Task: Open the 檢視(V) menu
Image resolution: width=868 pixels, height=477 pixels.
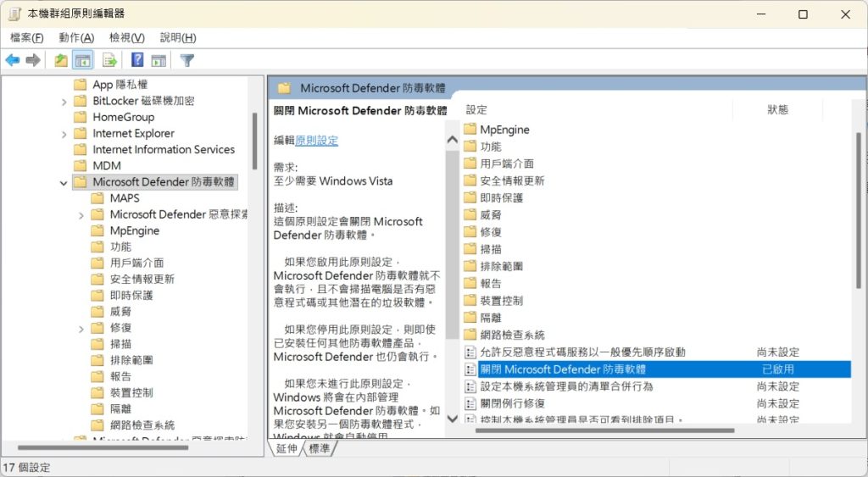Action: (x=126, y=38)
